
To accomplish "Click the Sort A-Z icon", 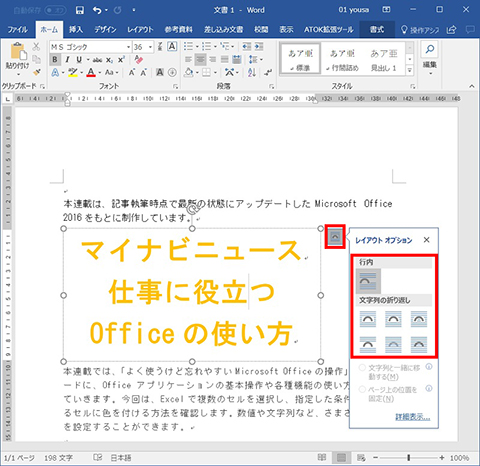I will point(252,72).
